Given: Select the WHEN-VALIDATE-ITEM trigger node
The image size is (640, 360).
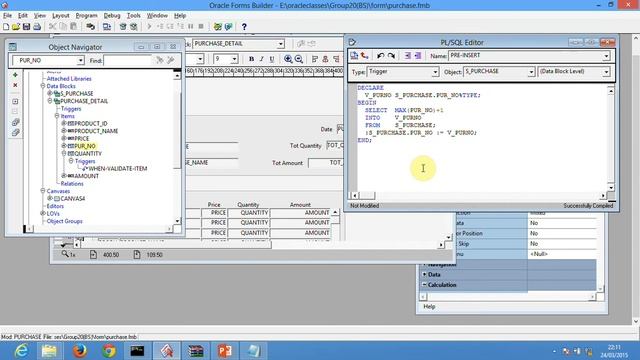Looking at the screenshot, I should [x=118, y=169].
